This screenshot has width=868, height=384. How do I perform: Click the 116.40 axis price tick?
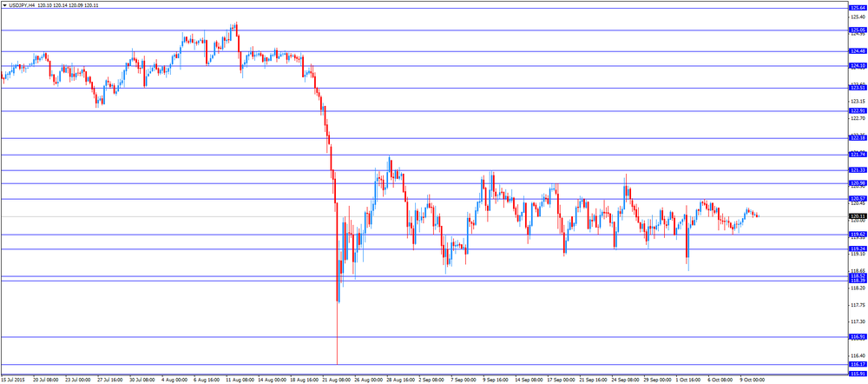[x=857, y=355]
